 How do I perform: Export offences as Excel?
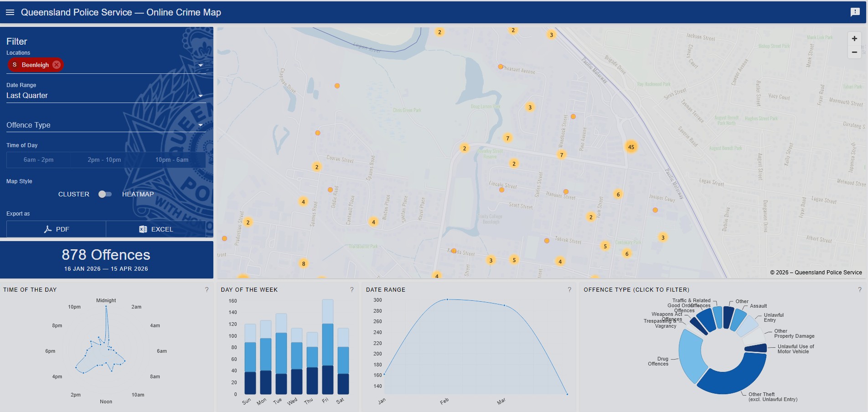click(156, 229)
